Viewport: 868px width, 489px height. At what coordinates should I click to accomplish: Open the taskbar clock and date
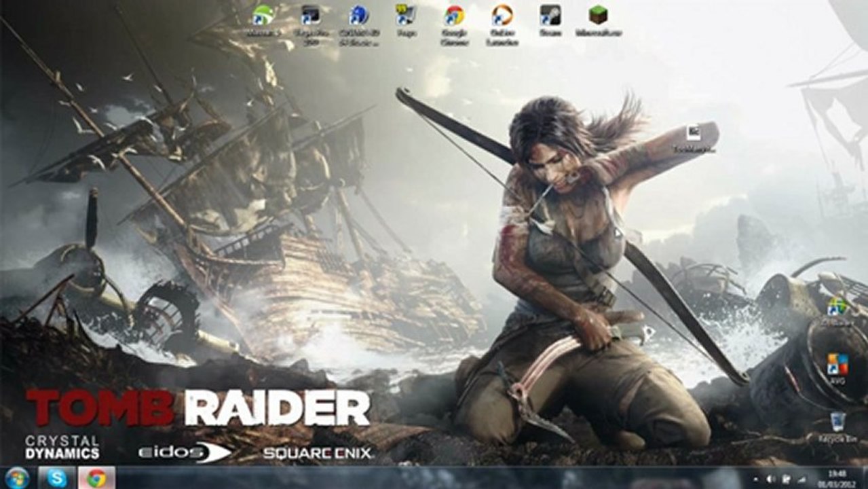[x=836, y=477]
